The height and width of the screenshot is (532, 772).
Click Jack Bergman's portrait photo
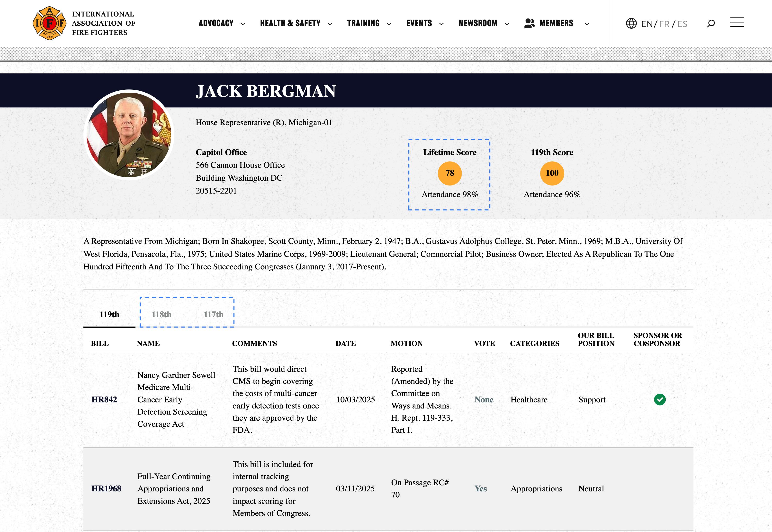point(129,135)
